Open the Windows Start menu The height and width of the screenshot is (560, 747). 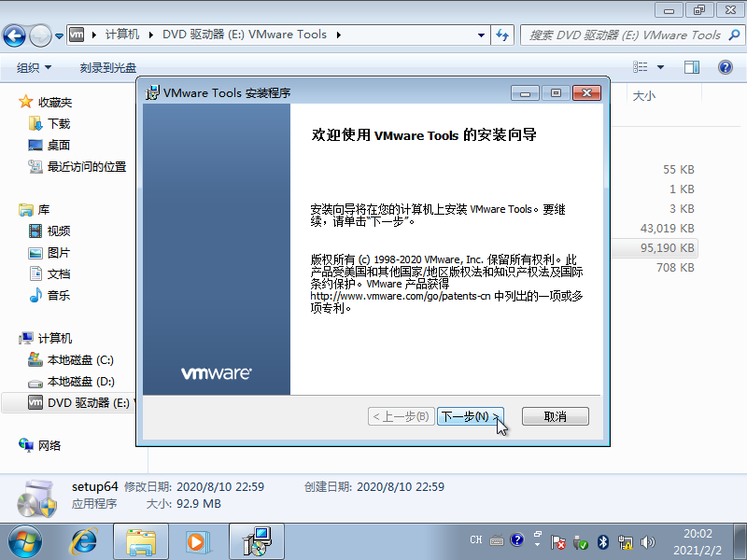(25, 542)
